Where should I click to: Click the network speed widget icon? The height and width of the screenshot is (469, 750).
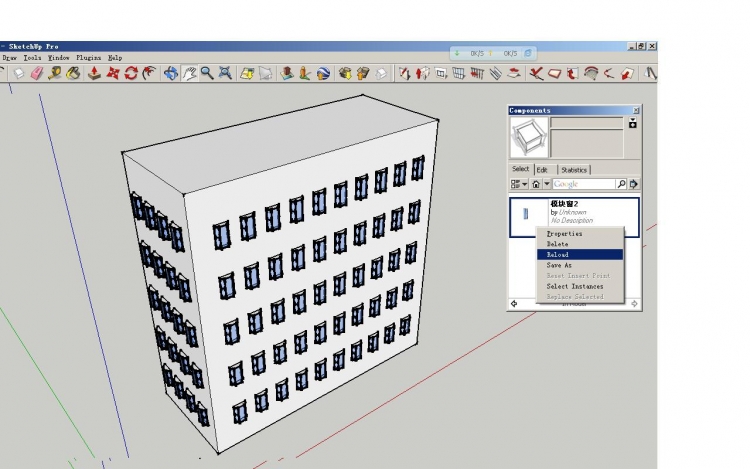[528, 53]
